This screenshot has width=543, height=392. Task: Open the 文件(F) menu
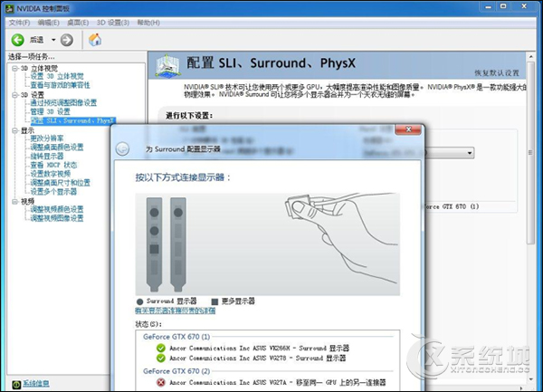click(x=19, y=23)
